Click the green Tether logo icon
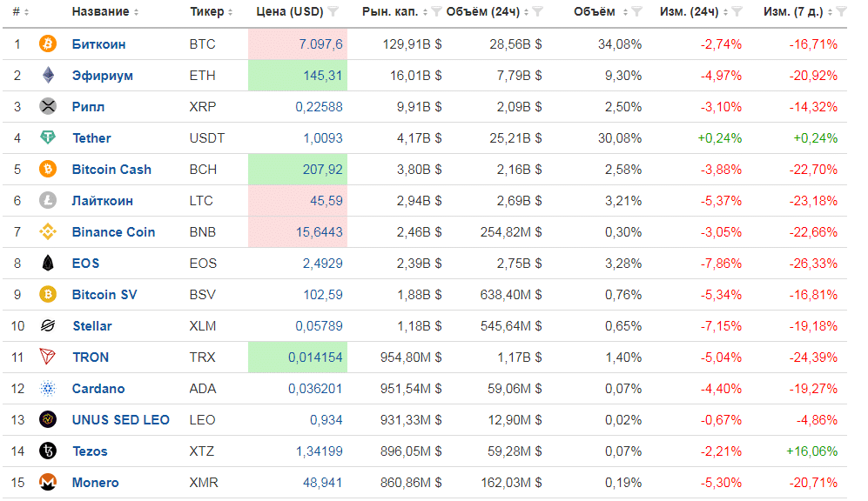Screen dimensions: 868x501 point(48,138)
